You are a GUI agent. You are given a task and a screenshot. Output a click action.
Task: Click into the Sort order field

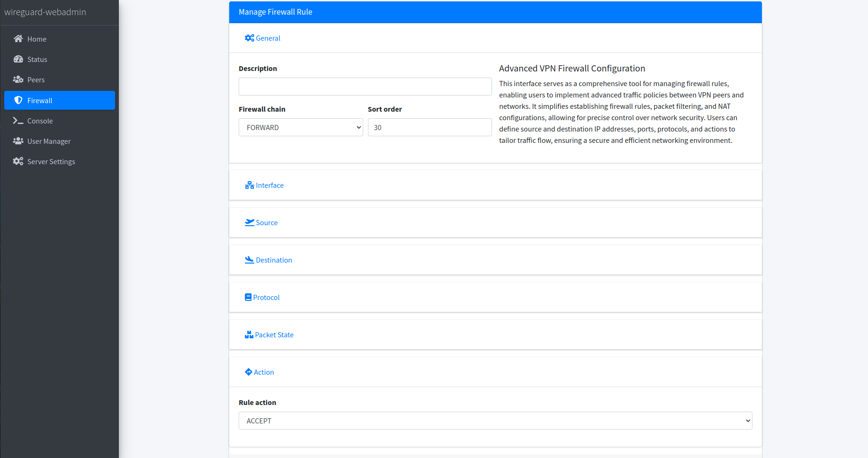430,128
